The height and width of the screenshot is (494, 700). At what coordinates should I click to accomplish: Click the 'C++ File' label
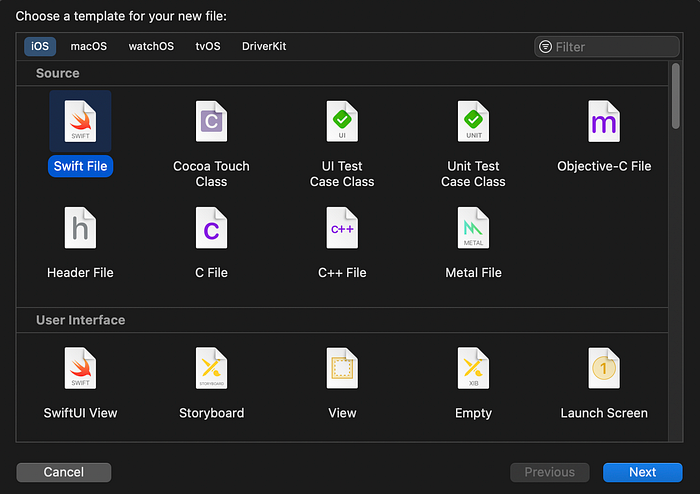tap(342, 273)
